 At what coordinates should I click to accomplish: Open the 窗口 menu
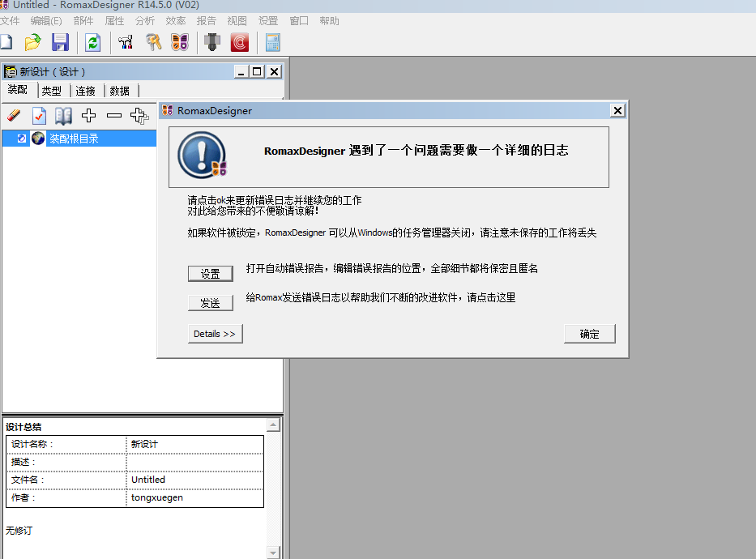(x=299, y=21)
